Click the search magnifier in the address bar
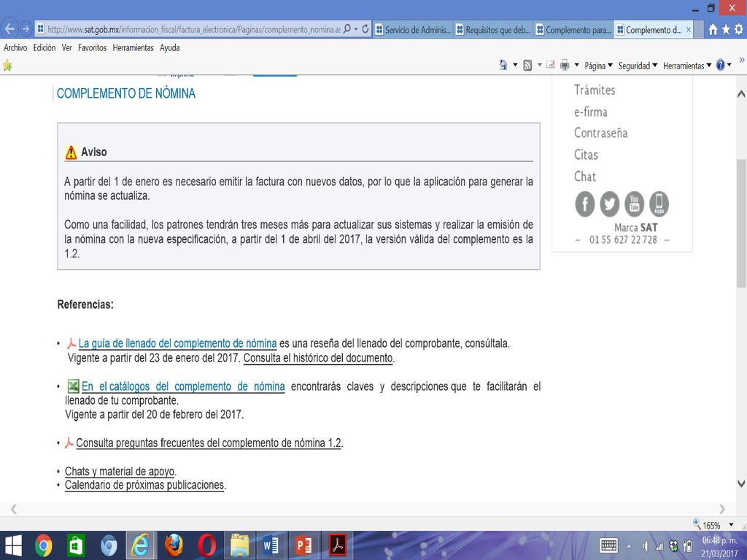The image size is (747, 560). [347, 29]
